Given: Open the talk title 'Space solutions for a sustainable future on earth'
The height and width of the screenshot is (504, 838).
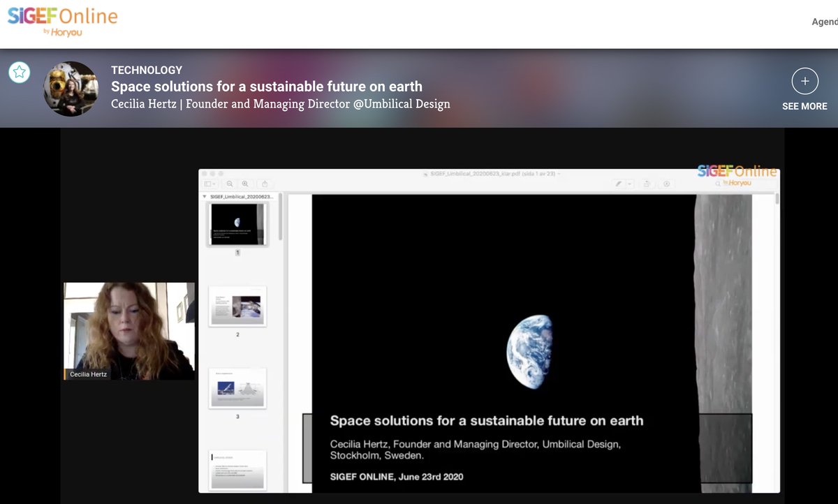Looking at the screenshot, I should click(x=267, y=87).
